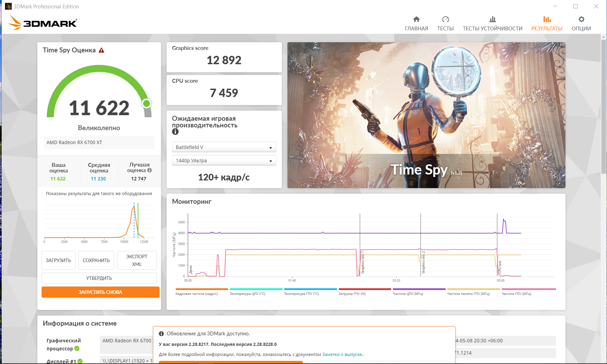Viewport: 607px width, 364px height.
Task: Run the benchmark again with ЗАПУСТИТЬ СНОВА
Action: pos(101,292)
